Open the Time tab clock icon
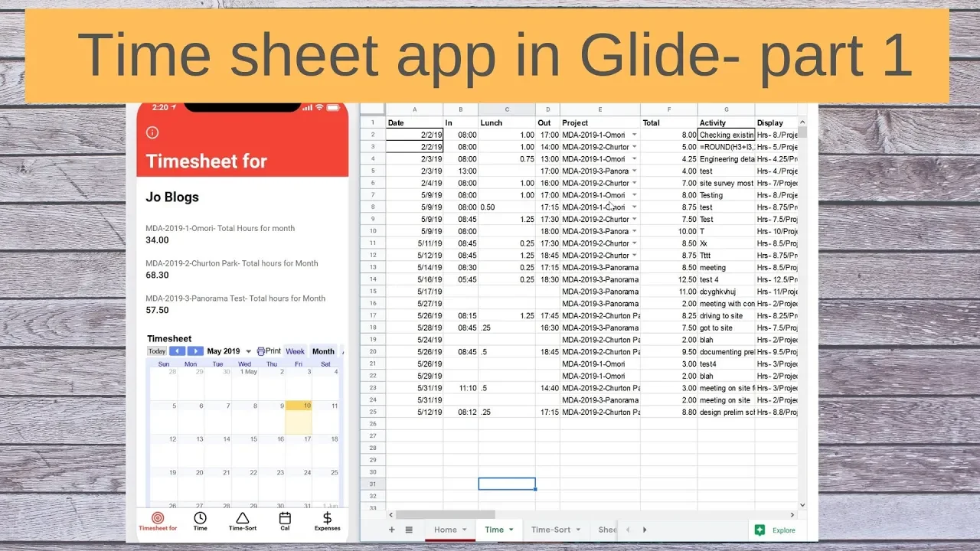Image resolution: width=980 pixels, height=551 pixels. pos(200,518)
